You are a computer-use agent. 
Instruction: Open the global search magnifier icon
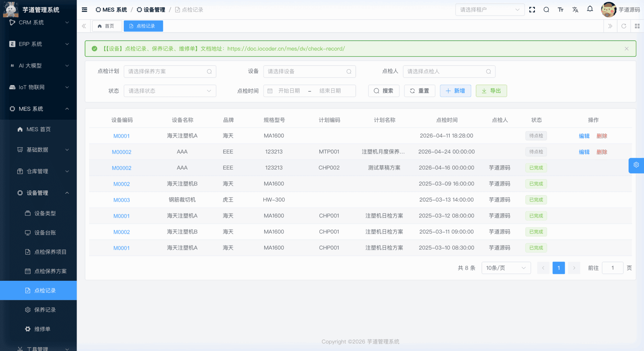click(546, 10)
